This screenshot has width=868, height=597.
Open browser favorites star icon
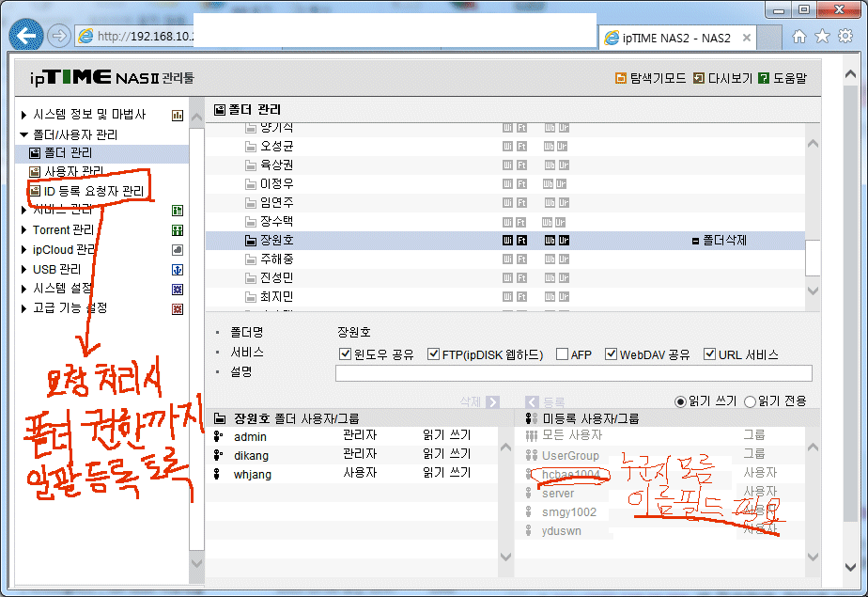(x=822, y=37)
